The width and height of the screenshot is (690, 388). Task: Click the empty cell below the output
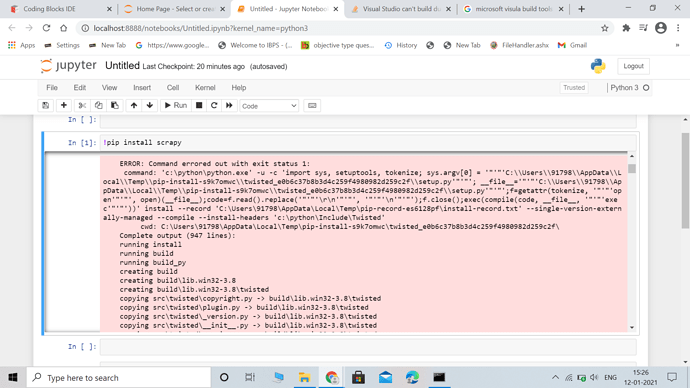[368, 347]
